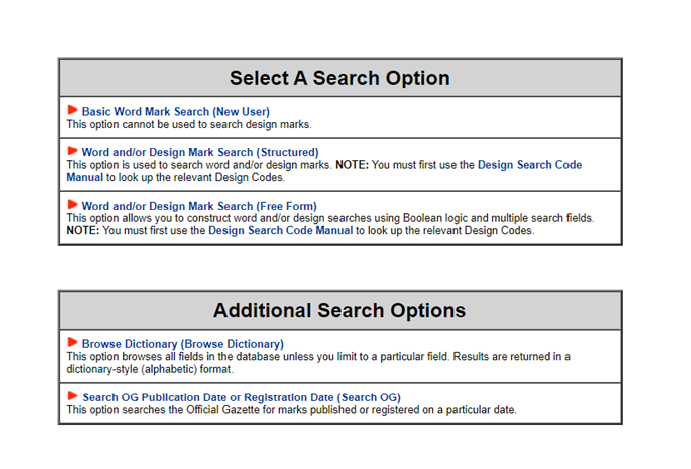Follow Design Search Code link in Structured description
This screenshot has height=469, width=691.
click(x=530, y=165)
